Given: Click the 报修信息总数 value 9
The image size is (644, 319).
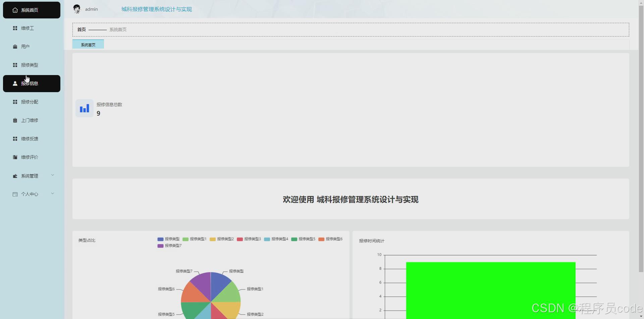Looking at the screenshot, I should [x=98, y=113].
